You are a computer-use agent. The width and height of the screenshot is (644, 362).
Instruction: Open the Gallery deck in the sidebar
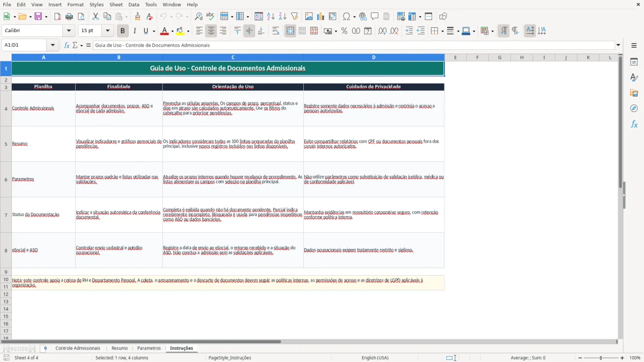tap(634, 93)
